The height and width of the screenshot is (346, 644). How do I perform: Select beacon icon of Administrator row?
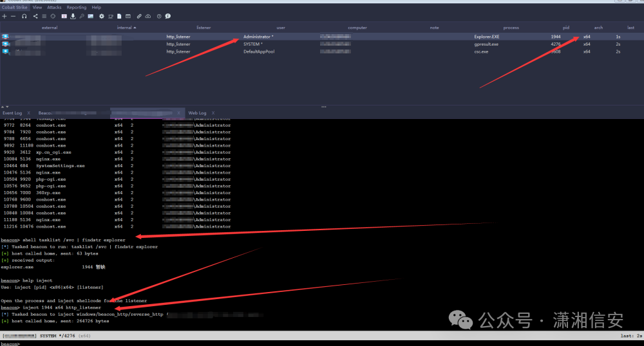click(x=5, y=37)
